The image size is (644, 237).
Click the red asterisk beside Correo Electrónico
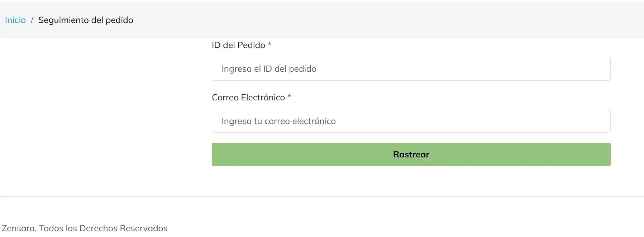coord(289,97)
